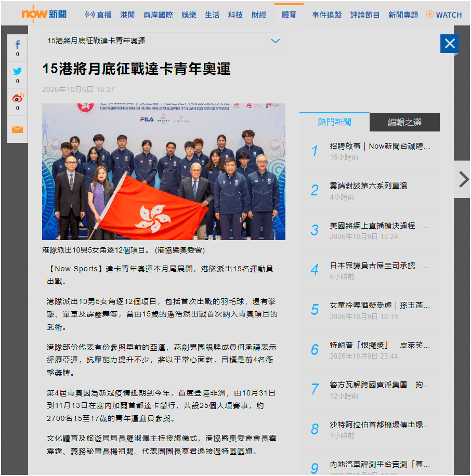This screenshot has width=471, height=476.
Task: Send the article via the email icon
Action: 17,129
